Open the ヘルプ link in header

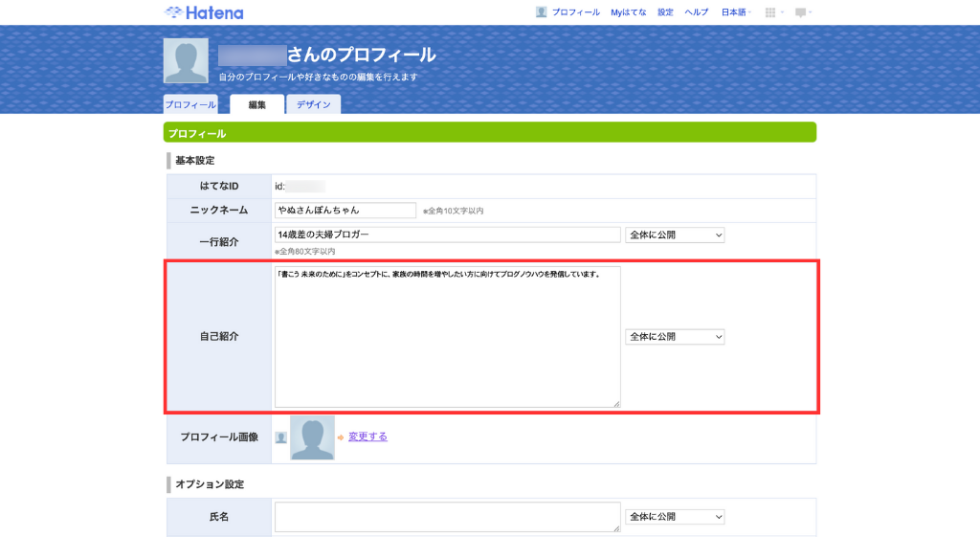click(x=697, y=11)
